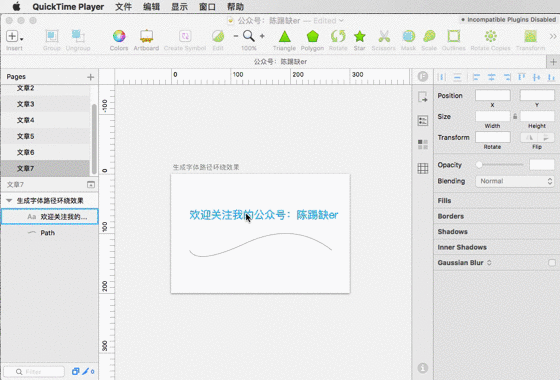Screen dimensions: 560x380
Task: Select the Triangle shape tool
Action: pos(285,36)
